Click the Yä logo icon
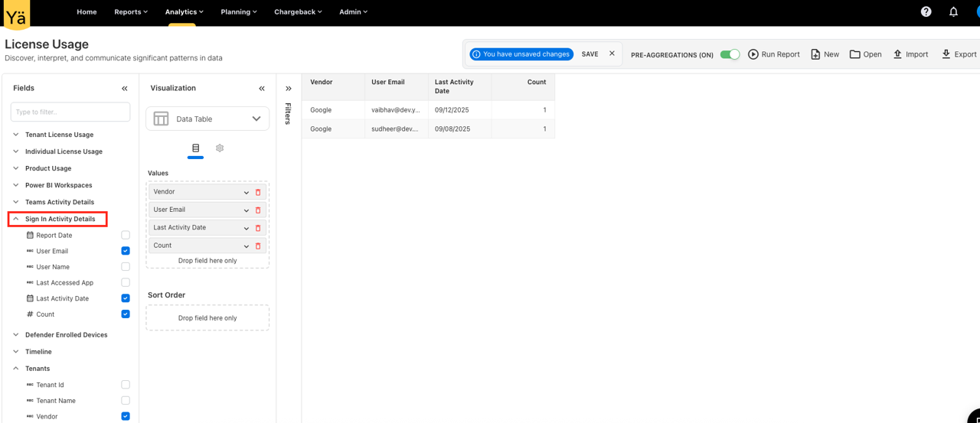Screen dimensions: 980x423 tap(16, 15)
